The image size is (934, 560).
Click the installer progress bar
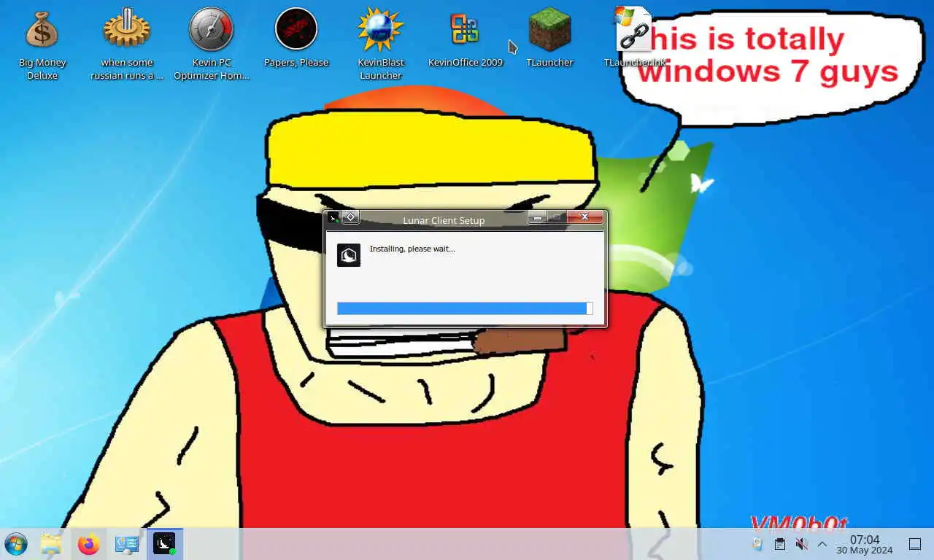(x=465, y=308)
